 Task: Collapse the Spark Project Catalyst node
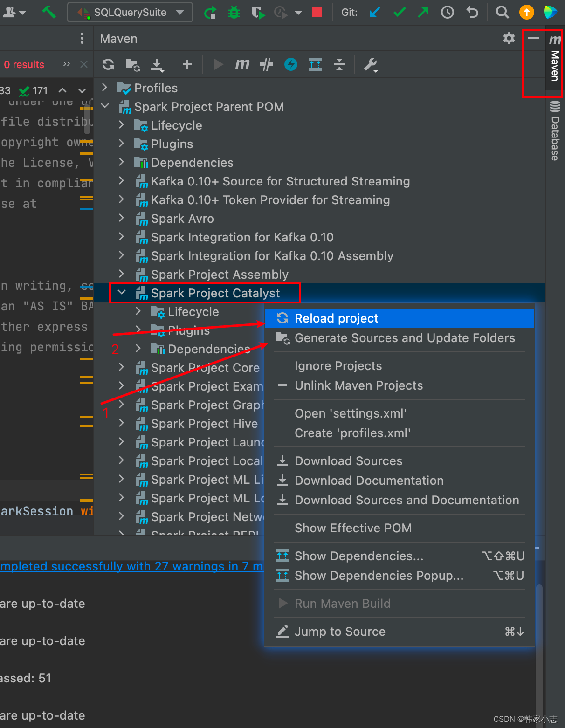(x=122, y=292)
